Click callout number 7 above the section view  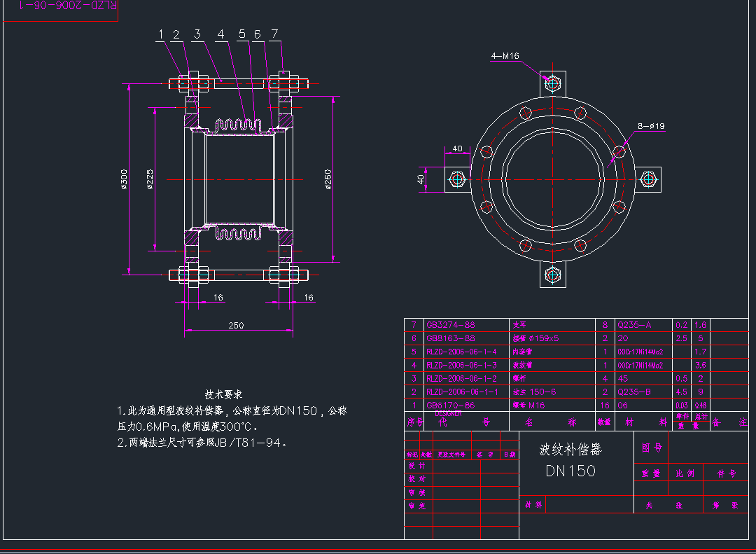point(274,34)
